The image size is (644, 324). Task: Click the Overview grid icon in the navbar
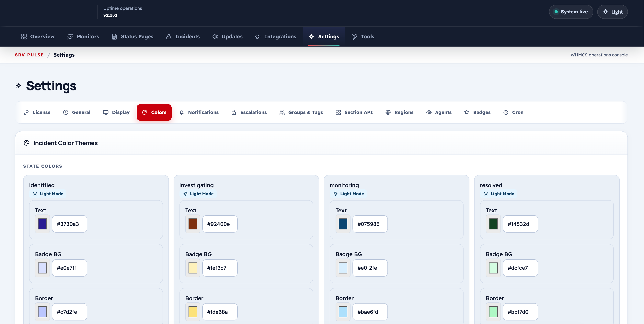tap(24, 37)
